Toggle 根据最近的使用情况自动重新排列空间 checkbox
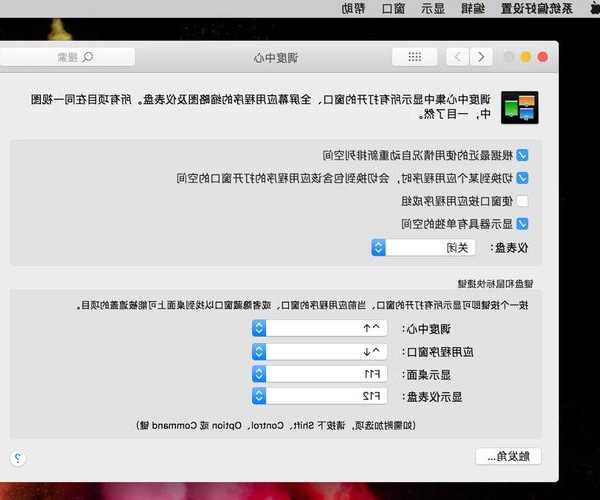Viewport: 600px width, 500px height. [x=522, y=155]
